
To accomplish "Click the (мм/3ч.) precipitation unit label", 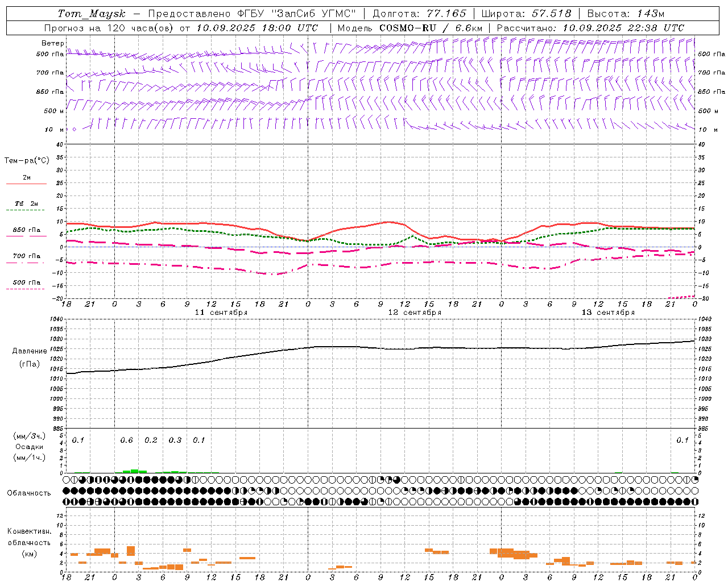I will 29,436.
